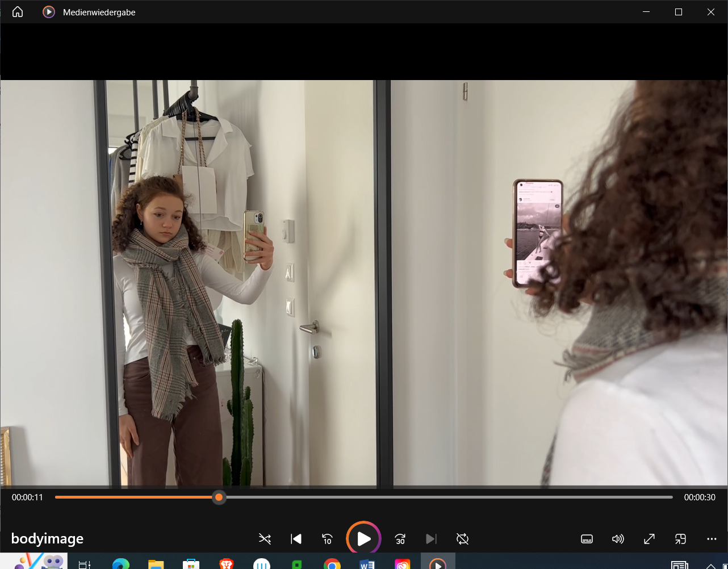Toggle repeat mode
Screen dimensions: 728x569
click(463, 539)
